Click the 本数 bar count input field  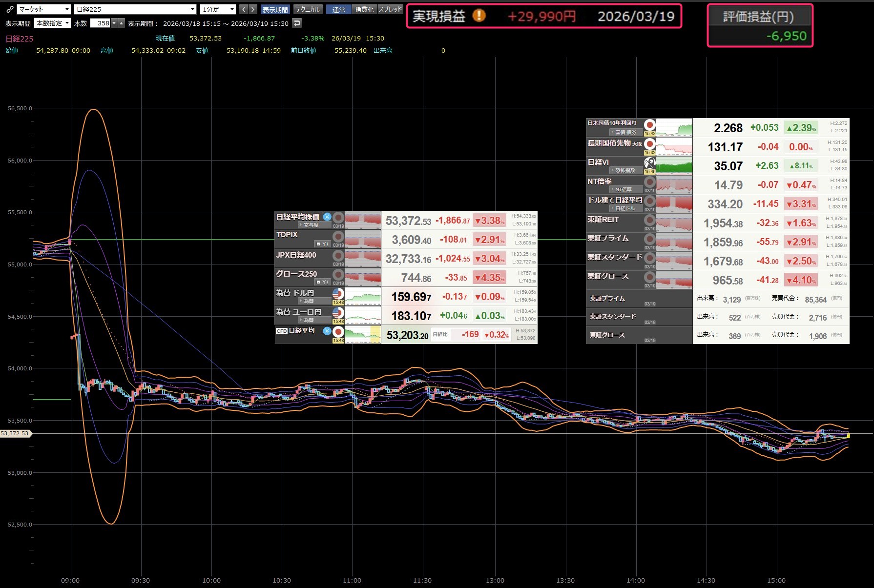101,23
